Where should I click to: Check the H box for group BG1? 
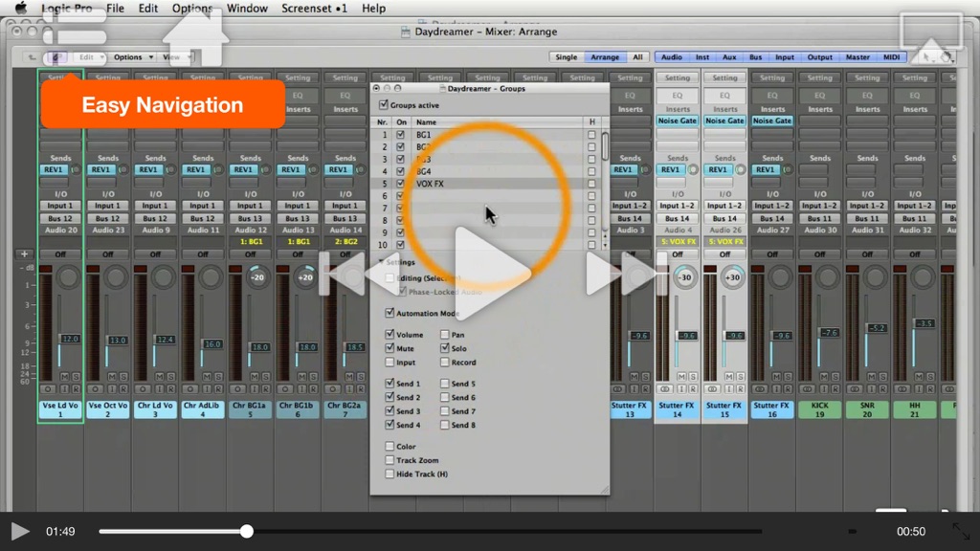(x=591, y=134)
